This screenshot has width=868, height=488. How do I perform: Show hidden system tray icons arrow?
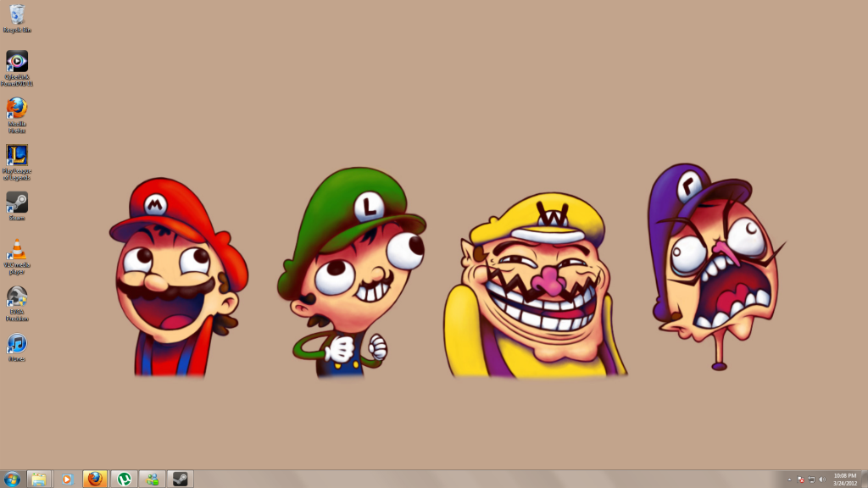tap(789, 480)
